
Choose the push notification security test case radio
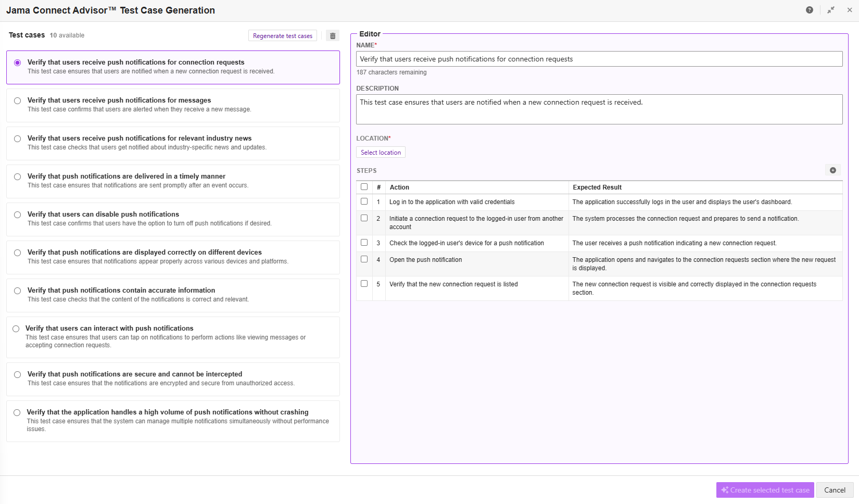pos(17,374)
